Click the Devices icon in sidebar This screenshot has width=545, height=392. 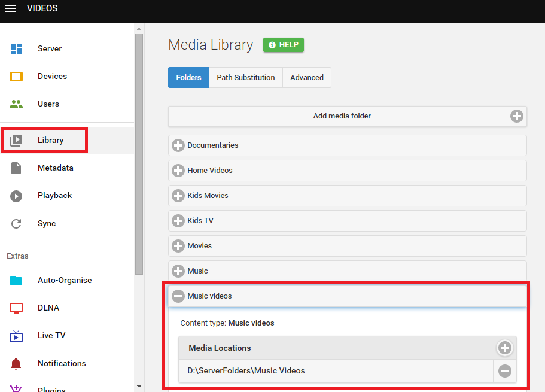pyautogui.click(x=16, y=77)
